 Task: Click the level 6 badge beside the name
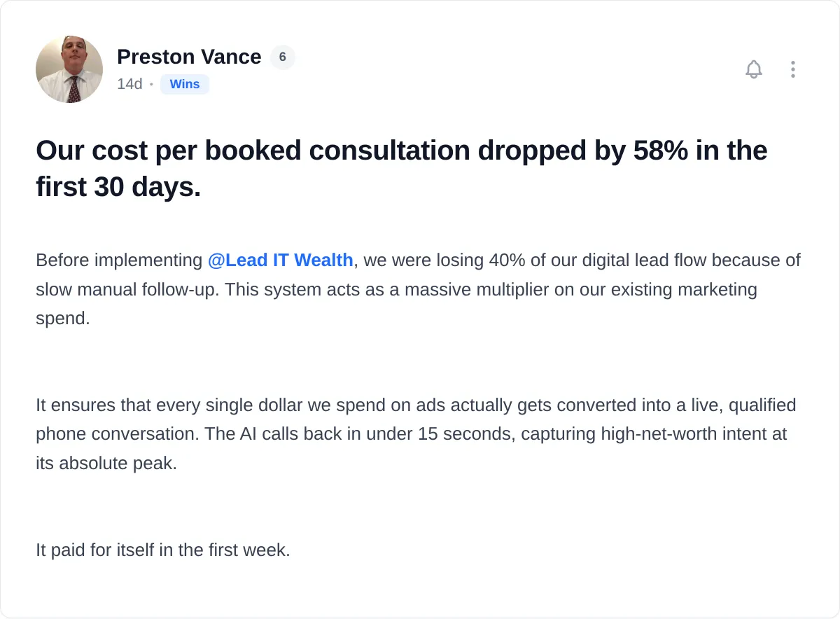point(283,57)
